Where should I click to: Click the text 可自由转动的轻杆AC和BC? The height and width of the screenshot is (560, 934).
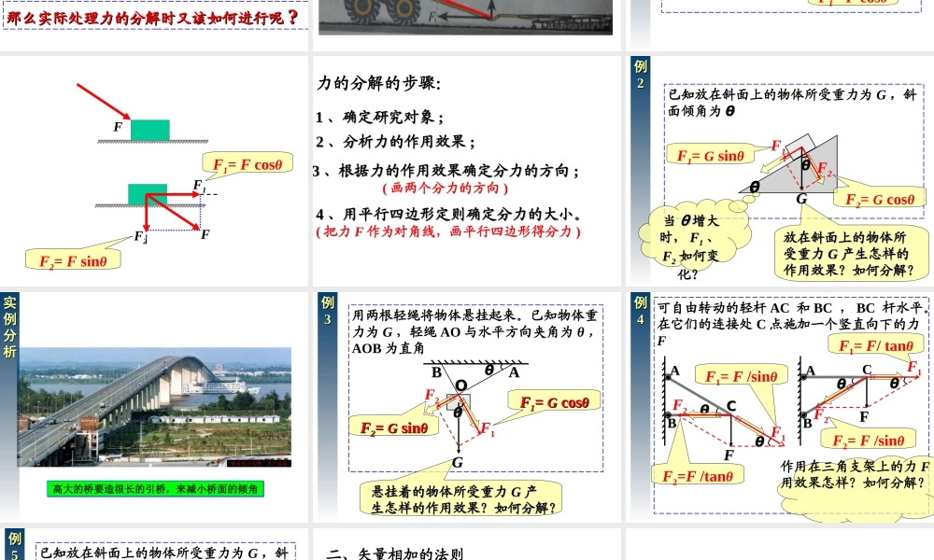(x=793, y=323)
